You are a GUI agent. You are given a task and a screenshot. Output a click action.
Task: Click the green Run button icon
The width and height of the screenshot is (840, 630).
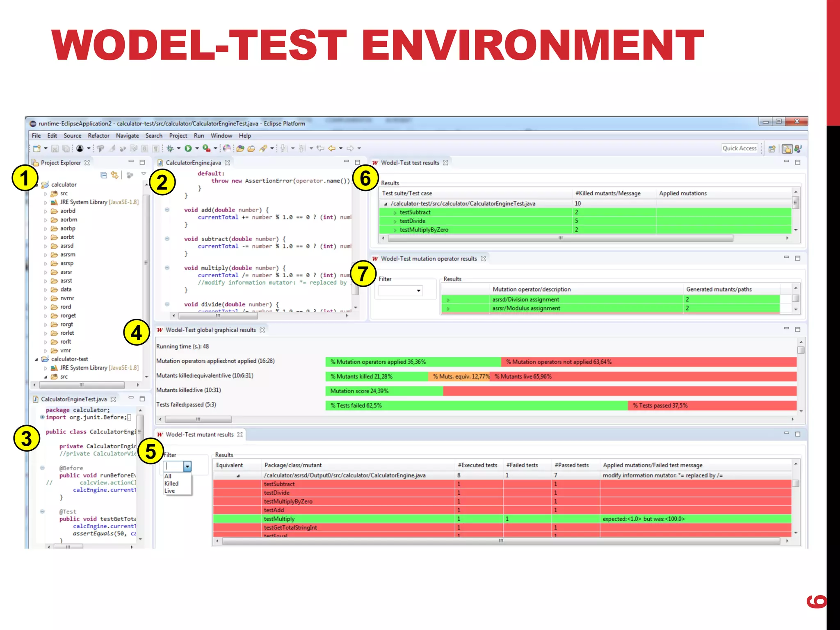188,148
